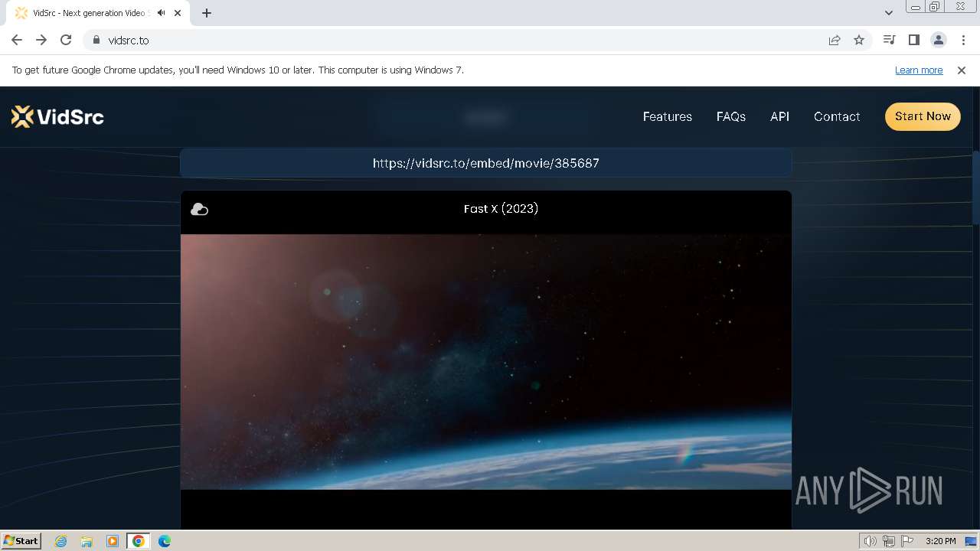Click the Start Now button
Viewport: 980px width, 551px height.
coord(923,116)
